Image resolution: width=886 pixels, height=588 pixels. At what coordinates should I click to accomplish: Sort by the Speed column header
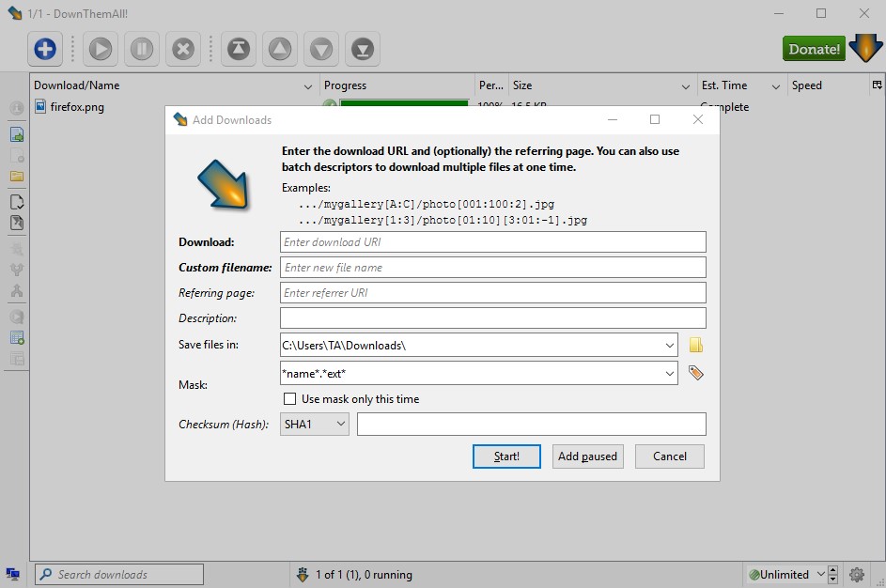827,85
